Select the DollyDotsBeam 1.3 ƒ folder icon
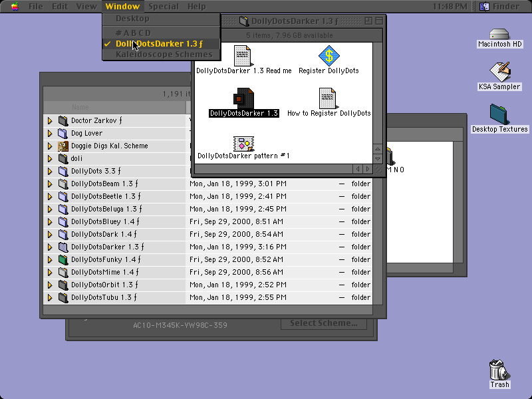The width and height of the screenshot is (532, 399). (x=63, y=184)
